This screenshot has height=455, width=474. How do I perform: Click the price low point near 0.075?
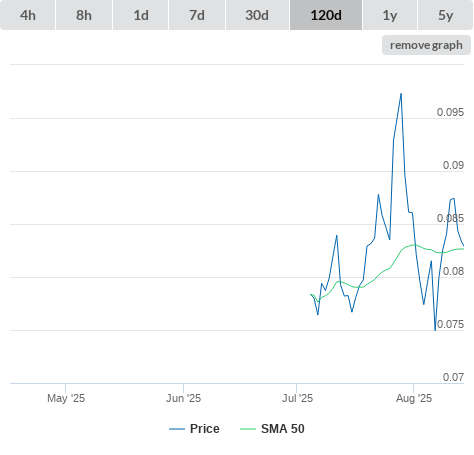(435, 330)
